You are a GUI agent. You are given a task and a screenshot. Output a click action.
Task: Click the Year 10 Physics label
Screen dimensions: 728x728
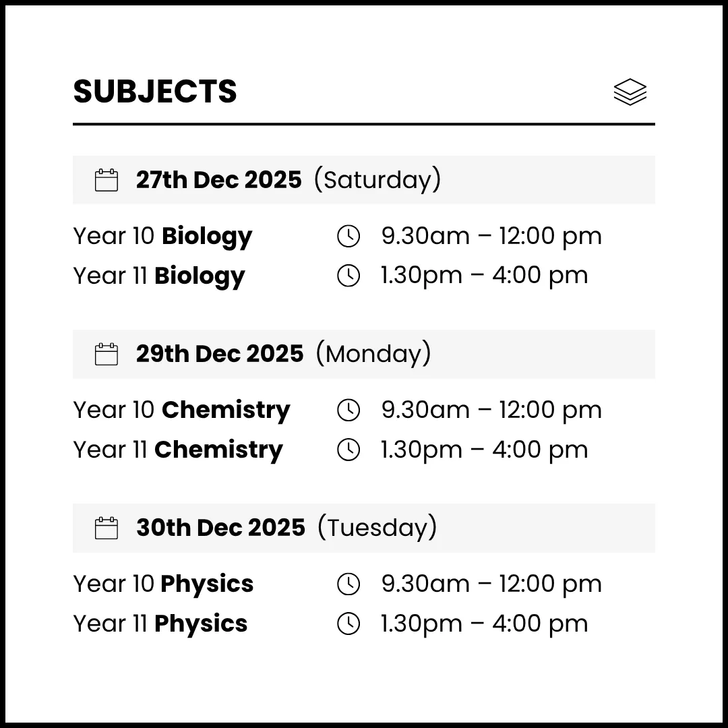pos(163,584)
